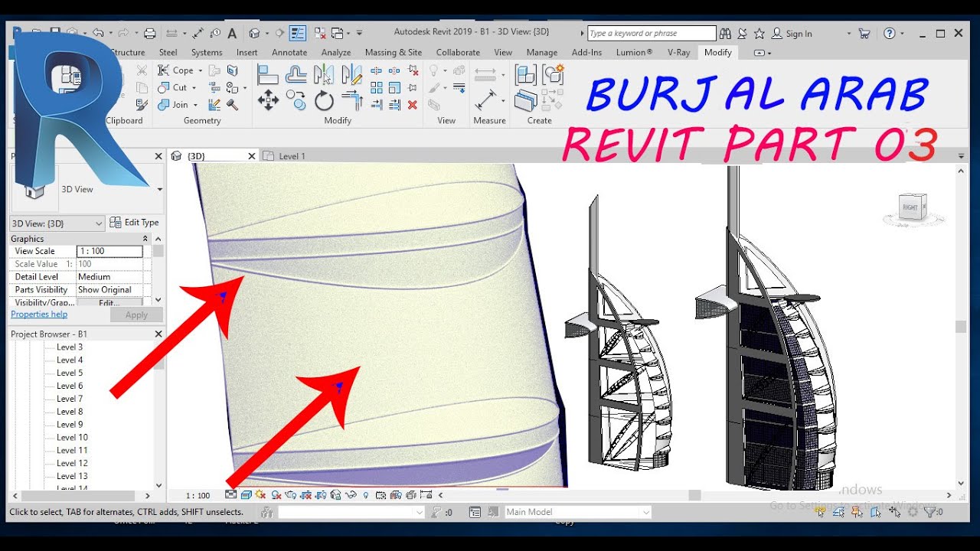The width and height of the screenshot is (980, 551).
Task: Toggle Thin Lines in quick access toolbar
Action: point(298,34)
